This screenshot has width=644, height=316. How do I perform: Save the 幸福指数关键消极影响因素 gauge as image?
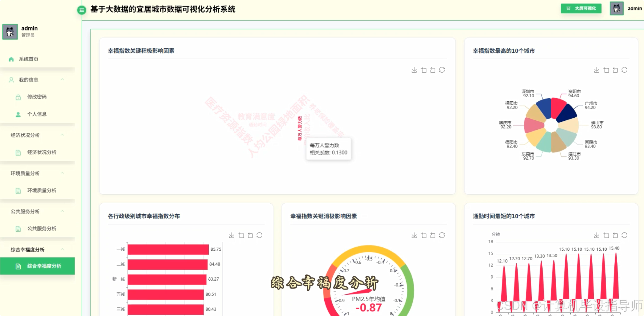pyautogui.click(x=414, y=235)
